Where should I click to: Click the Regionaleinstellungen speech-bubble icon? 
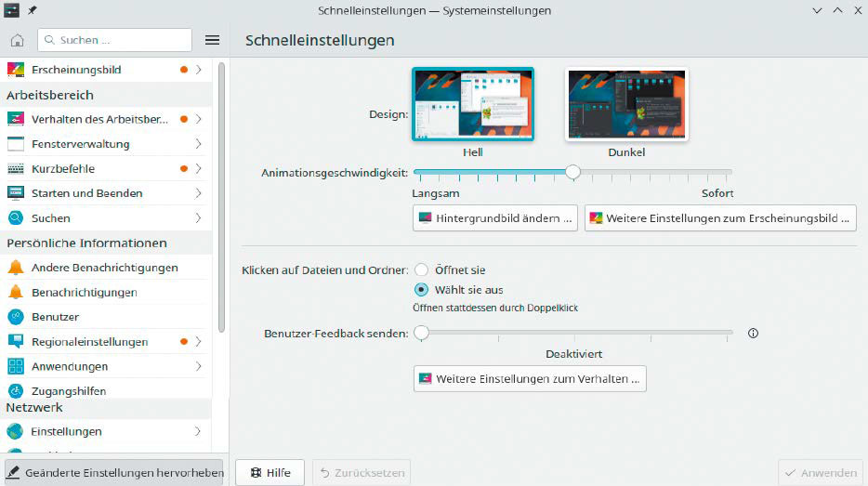[16, 342]
